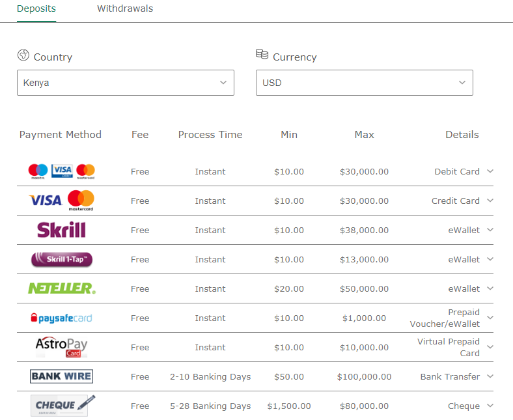Open the Country dropdown showing Kenya
This screenshot has width=513, height=420.
coord(126,83)
